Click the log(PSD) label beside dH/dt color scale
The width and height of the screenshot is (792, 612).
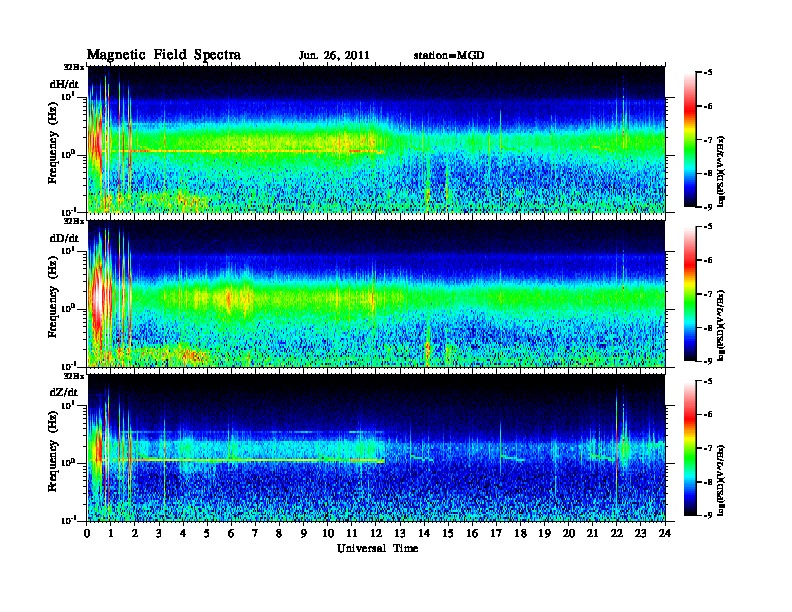pos(721,172)
